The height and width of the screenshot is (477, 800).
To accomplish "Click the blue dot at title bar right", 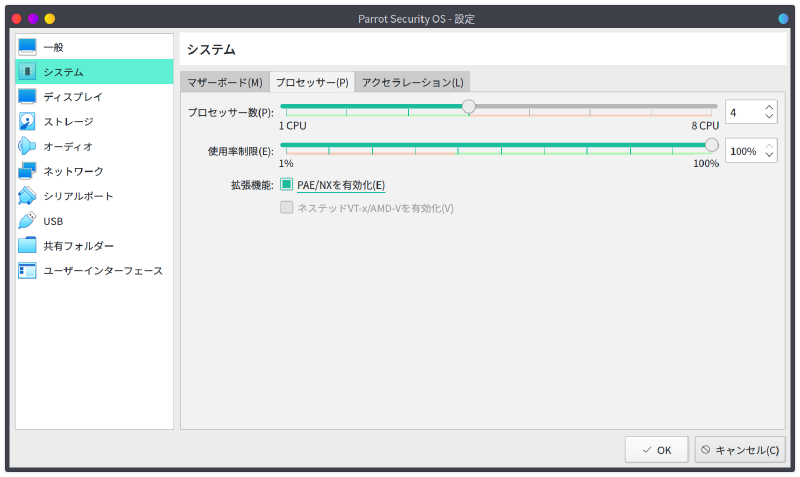I will coord(783,19).
